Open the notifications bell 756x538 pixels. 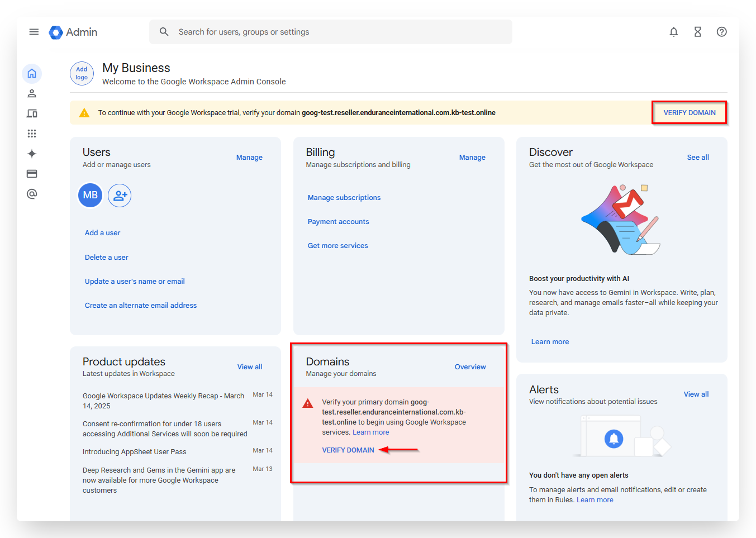674,32
